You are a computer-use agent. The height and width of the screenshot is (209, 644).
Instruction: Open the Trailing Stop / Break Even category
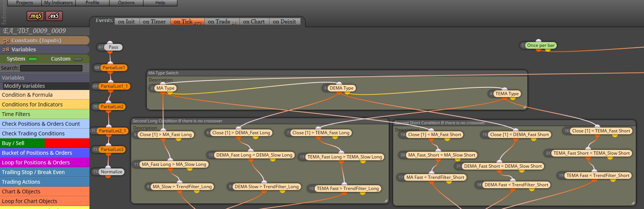[x=45, y=172]
